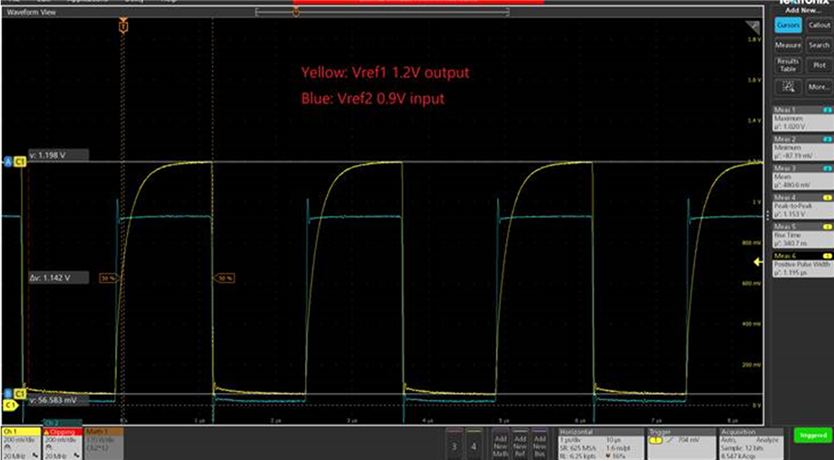834x460 pixels.
Task: Select the yellow C1 ground reference marker
Action: click(10, 405)
